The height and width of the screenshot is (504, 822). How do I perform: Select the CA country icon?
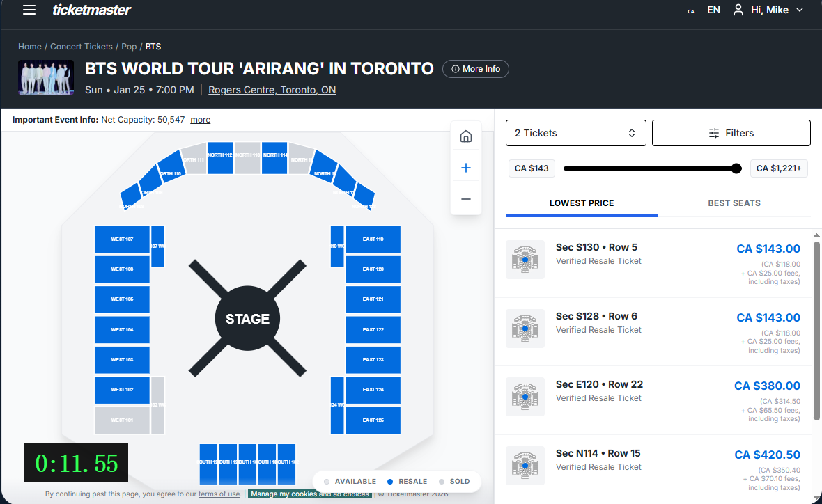[x=690, y=11]
